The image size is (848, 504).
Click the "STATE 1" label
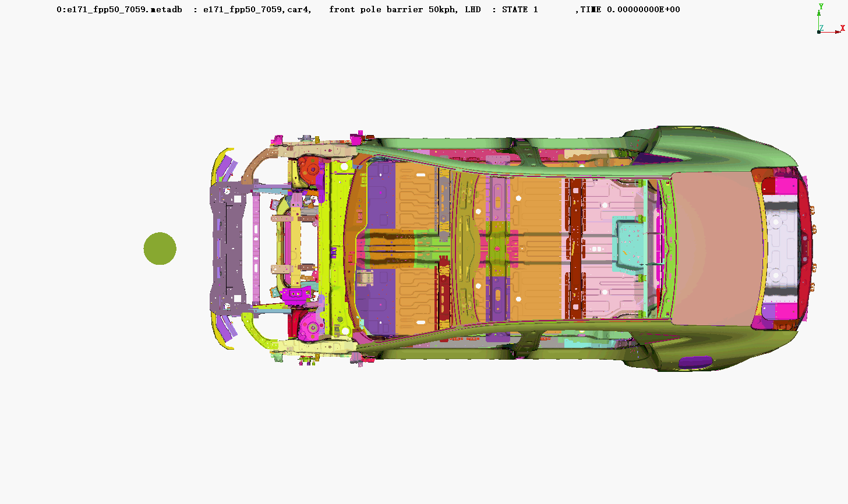click(520, 9)
